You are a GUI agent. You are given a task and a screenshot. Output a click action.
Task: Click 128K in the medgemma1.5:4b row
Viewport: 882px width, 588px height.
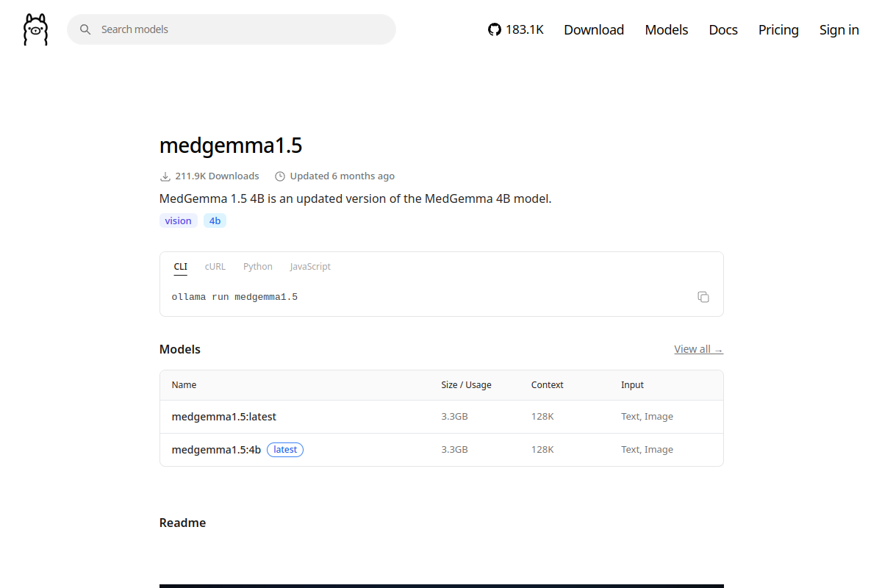(x=542, y=450)
